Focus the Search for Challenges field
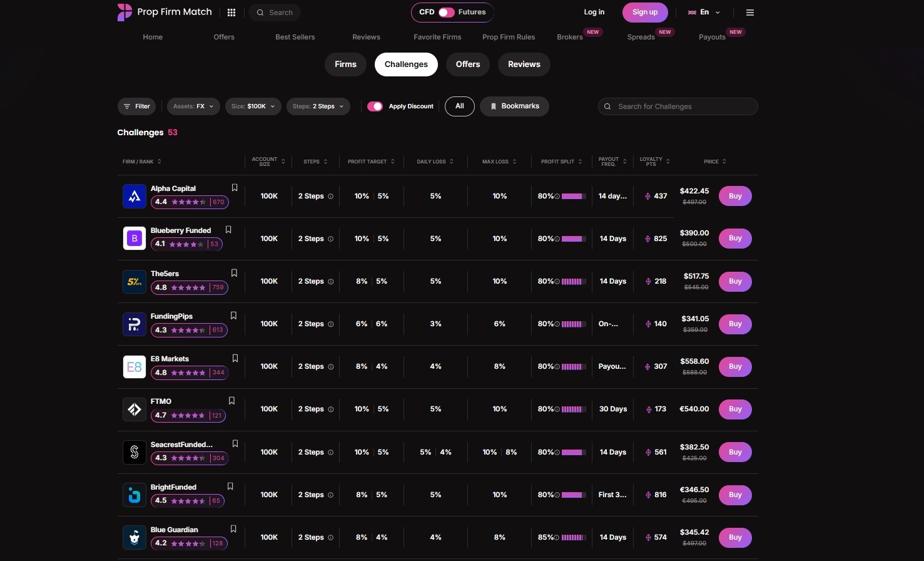 click(678, 106)
